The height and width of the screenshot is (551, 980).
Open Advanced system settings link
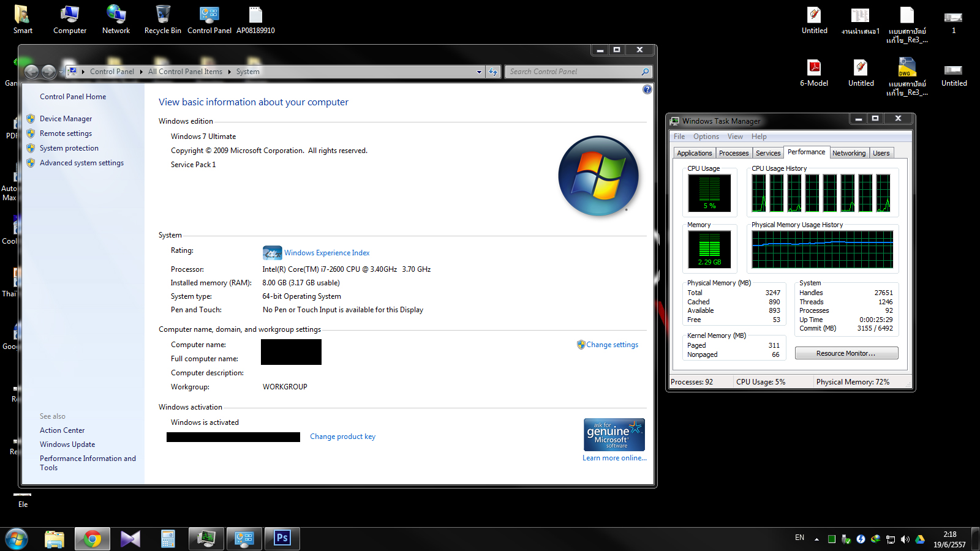81,163
